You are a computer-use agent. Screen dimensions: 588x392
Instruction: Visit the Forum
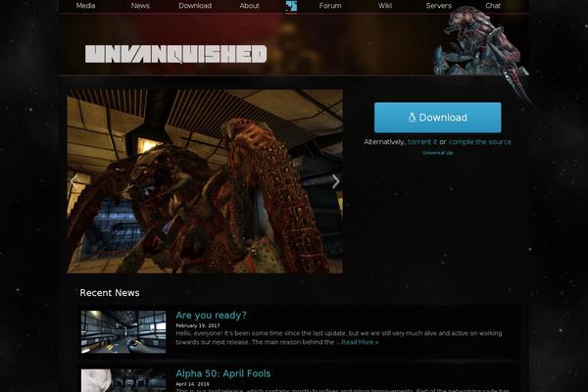click(x=330, y=6)
